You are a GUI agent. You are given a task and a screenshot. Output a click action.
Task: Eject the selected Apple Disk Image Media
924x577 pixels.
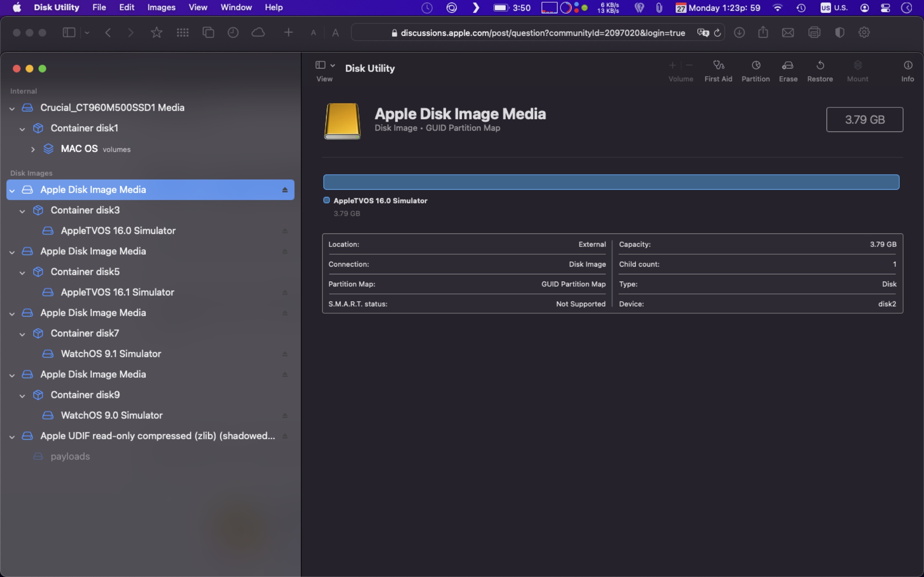[285, 190]
